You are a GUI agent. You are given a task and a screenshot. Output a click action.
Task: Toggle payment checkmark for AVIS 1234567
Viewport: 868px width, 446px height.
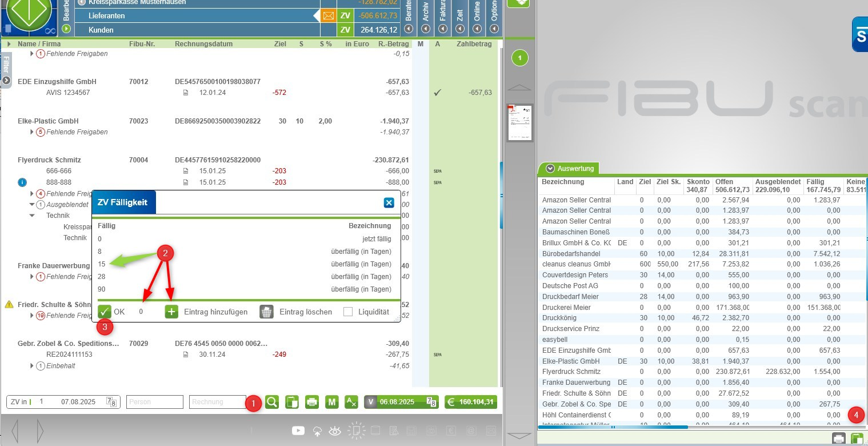[x=437, y=93]
